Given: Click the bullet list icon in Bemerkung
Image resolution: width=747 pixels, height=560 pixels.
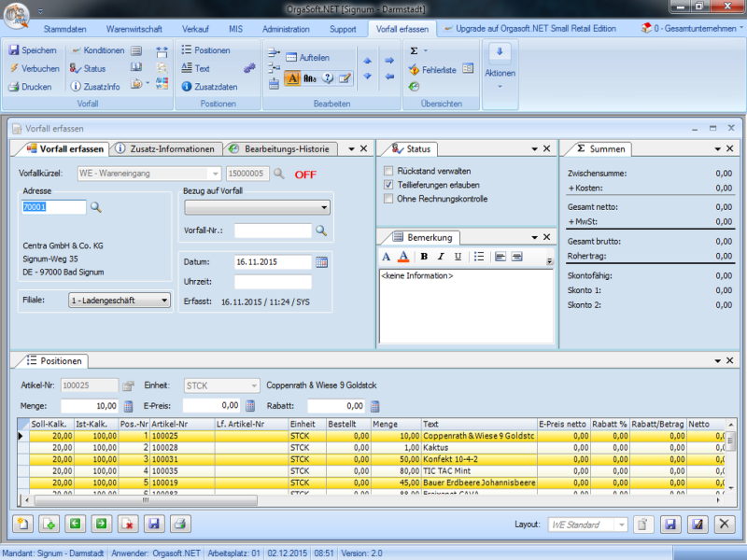Looking at the screenshot, I should tap(479, 257).
